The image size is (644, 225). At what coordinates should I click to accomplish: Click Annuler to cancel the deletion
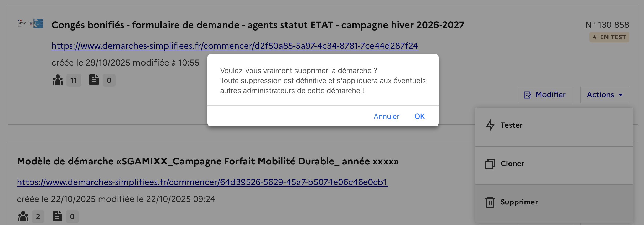click(386, 116)
